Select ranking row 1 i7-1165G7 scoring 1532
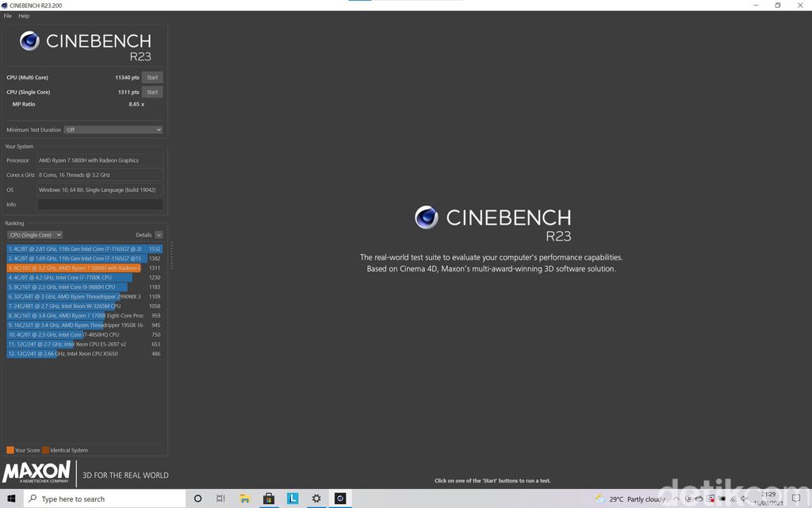The width and height of the screenshot is (812, 508). pos(84,248)
